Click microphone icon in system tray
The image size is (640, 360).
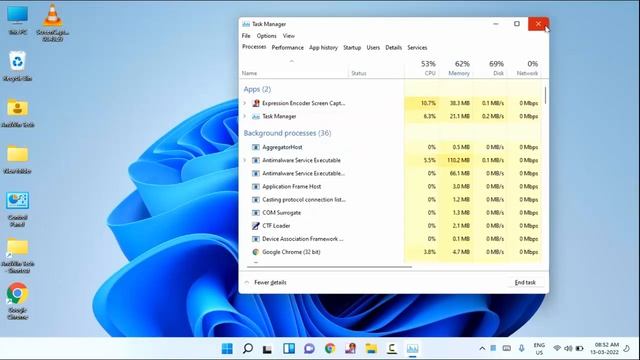click(x=521, y=348)
